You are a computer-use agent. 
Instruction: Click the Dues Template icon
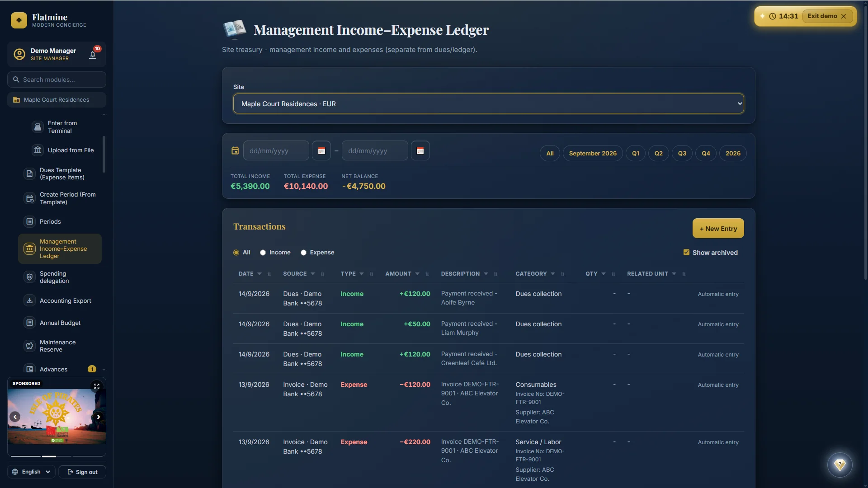pos(29,174)
